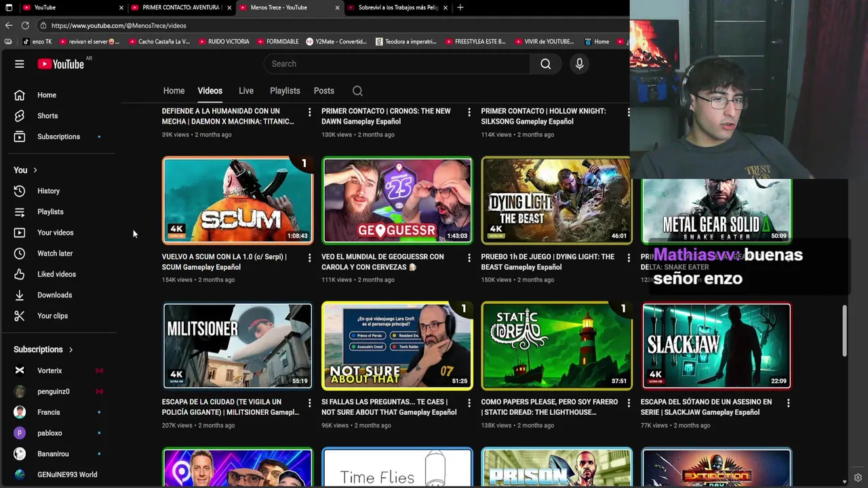Expand the Subscriptions section header

point(43,350)
